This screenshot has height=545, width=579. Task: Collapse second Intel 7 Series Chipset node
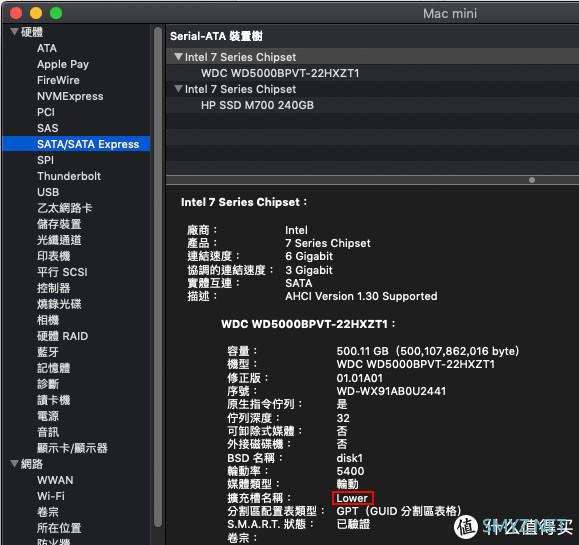(178, 89)
